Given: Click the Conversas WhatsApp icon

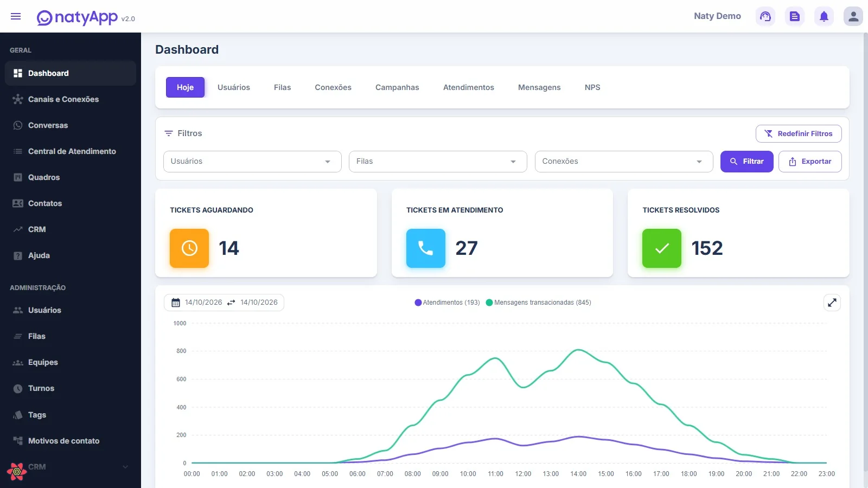Looking at the screenshot, I should coord(18,125).
